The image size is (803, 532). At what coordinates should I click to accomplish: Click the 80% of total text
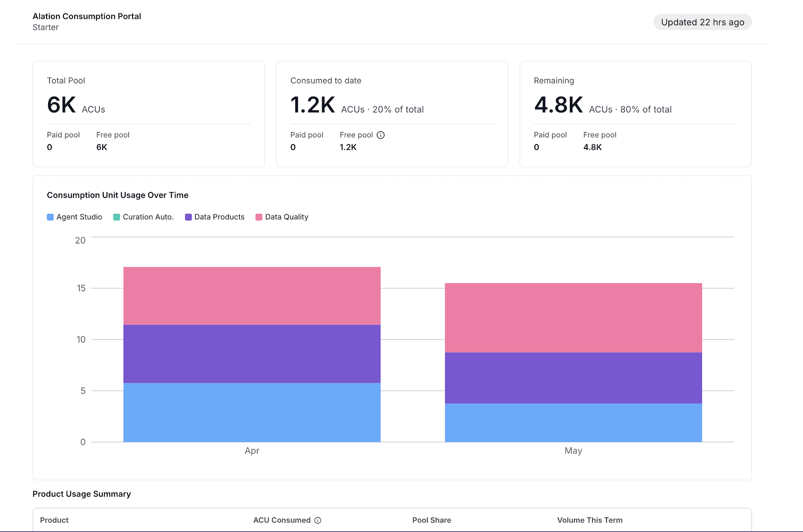(646, 109)
